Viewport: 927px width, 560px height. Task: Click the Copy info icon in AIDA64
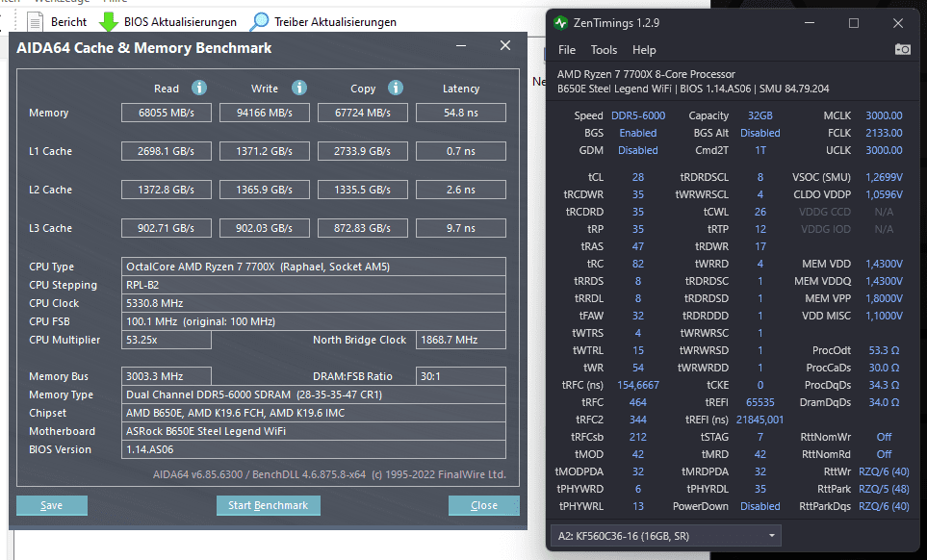pos(396,88)
